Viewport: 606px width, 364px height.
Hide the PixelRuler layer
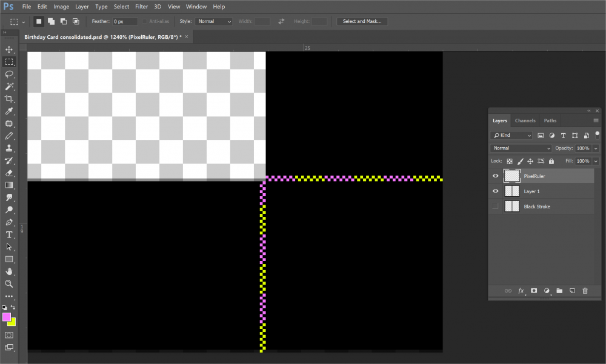click(x=496, y=176)
